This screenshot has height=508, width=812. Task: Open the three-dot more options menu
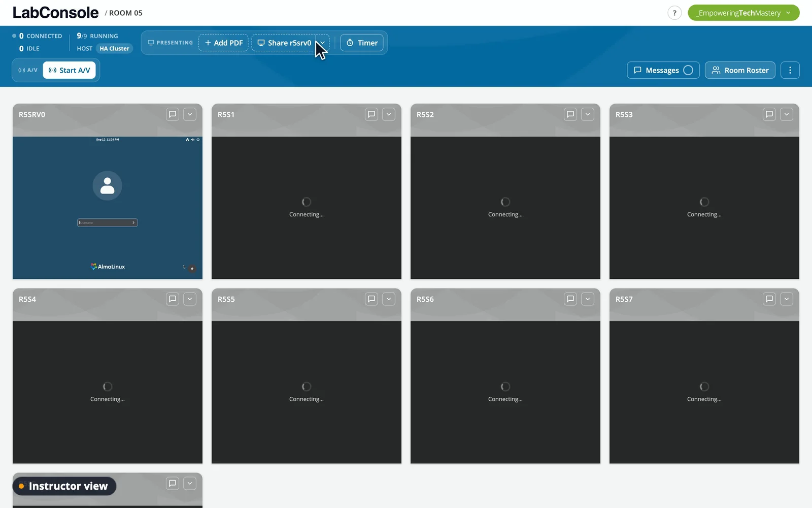coord(790,70)
